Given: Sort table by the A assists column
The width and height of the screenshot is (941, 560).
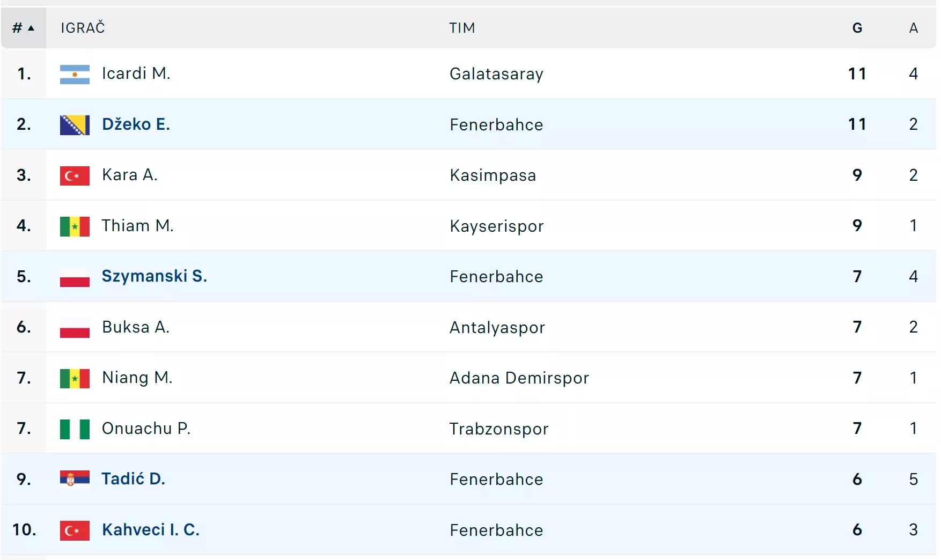Looking at the screenshot, I should tap(913, 28).
